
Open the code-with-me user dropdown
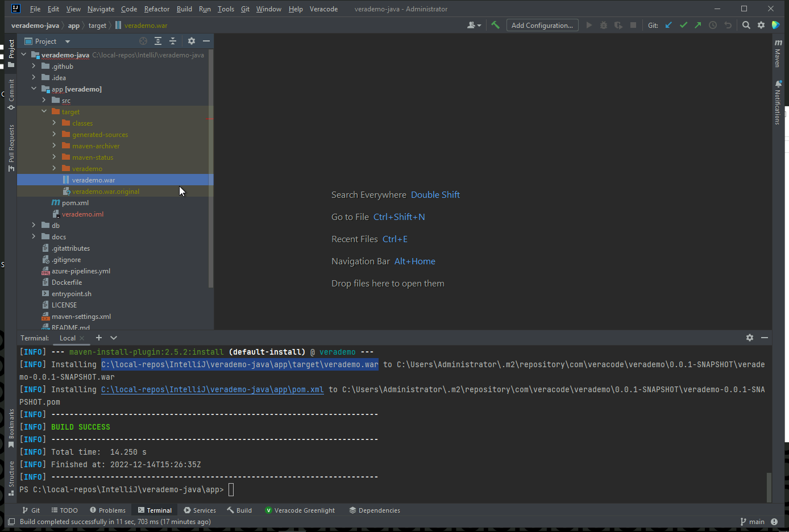point(474,25)
